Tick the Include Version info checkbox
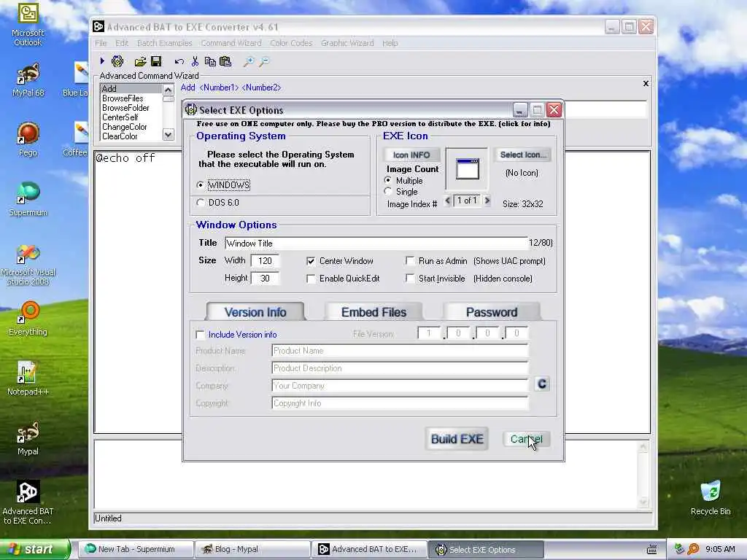The image size is (747, 560). tap(200, 335)
